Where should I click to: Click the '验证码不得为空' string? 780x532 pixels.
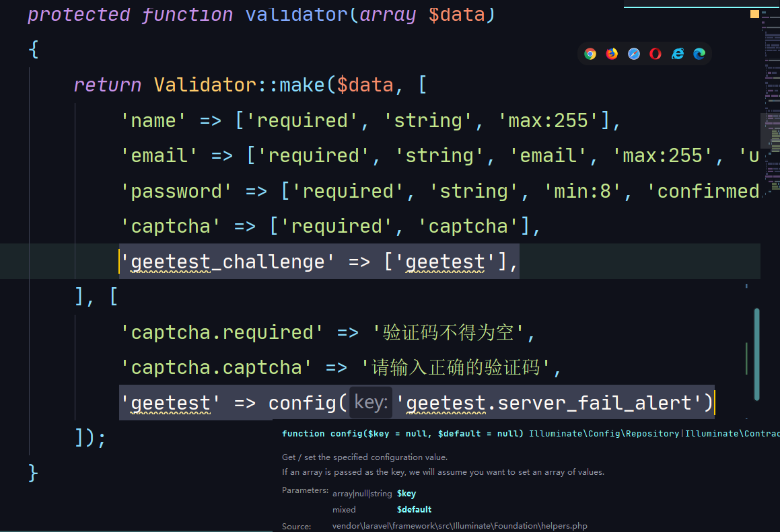[448, 332]
